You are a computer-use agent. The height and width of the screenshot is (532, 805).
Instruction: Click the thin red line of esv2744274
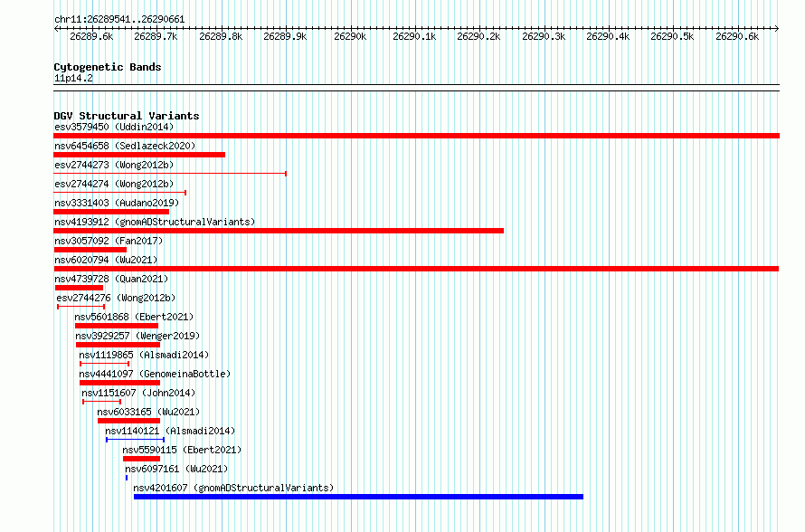coord(119,193)
